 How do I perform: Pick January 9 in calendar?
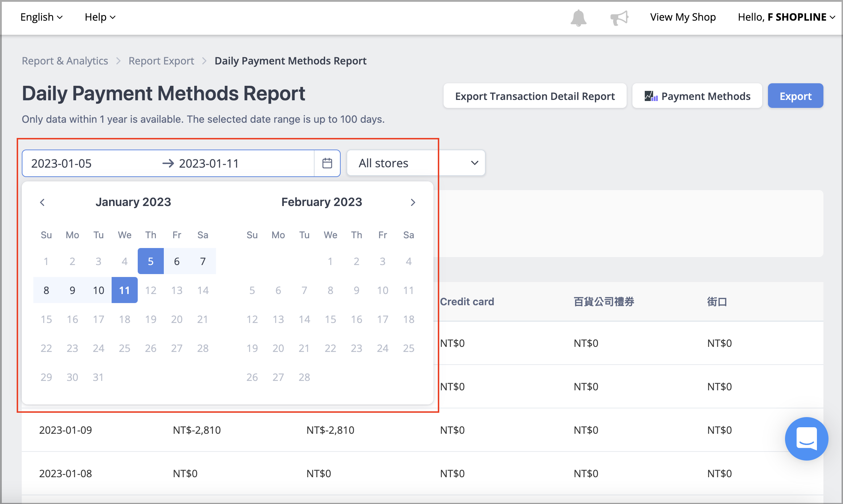point(72,290)
